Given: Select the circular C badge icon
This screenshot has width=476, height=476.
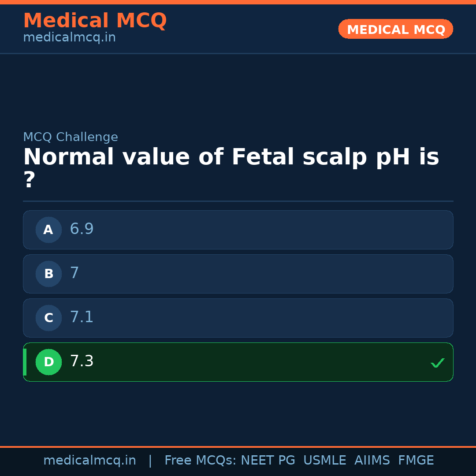Looking at the screenshot, I should (48, 318).
